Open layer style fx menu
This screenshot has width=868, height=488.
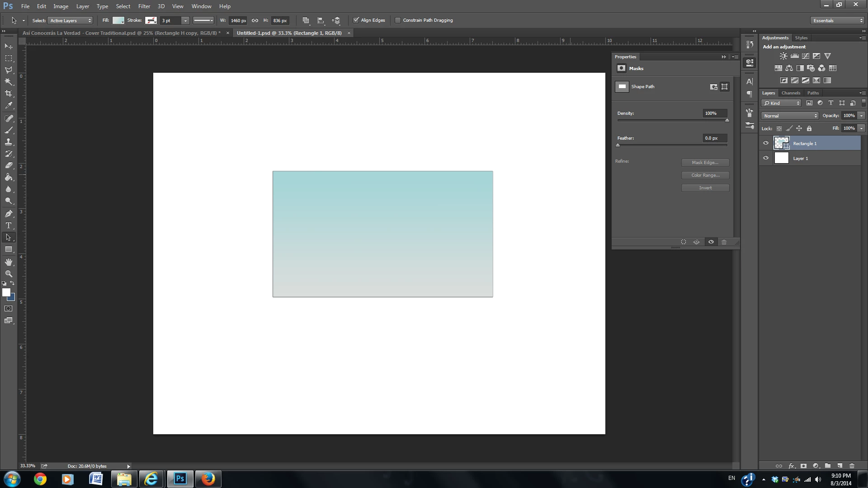(791, 466)
